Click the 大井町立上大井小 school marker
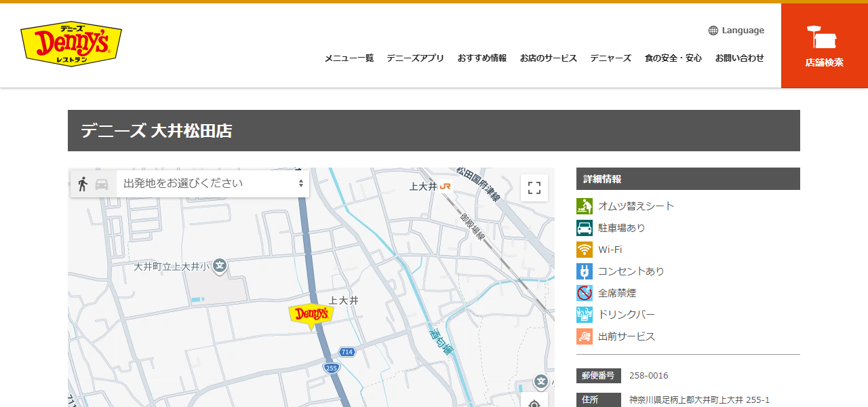Screen dimensions: 868x407 point(220,267)
